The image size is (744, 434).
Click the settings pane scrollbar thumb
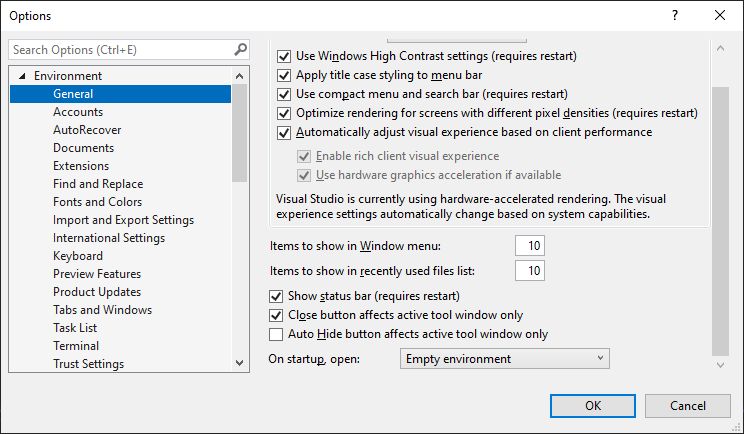720,221
